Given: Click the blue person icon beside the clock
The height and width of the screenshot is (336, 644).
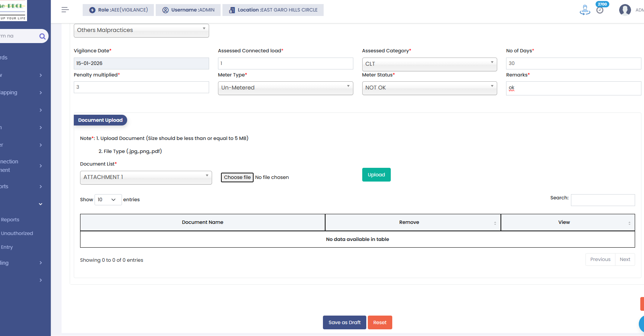Looking at the screenshot, I should pyautogui.click(x=585, y=10).
